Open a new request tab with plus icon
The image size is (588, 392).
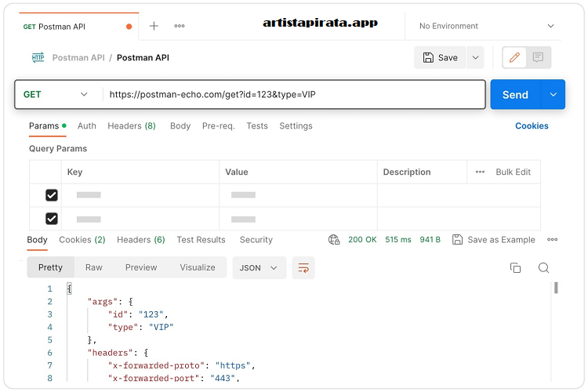154,26
